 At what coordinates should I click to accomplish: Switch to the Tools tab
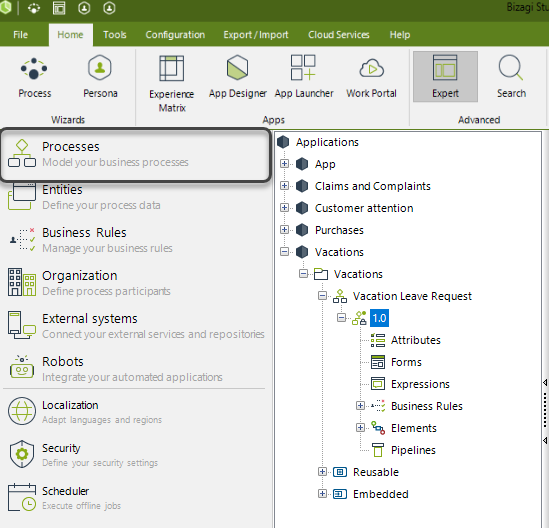114,35
